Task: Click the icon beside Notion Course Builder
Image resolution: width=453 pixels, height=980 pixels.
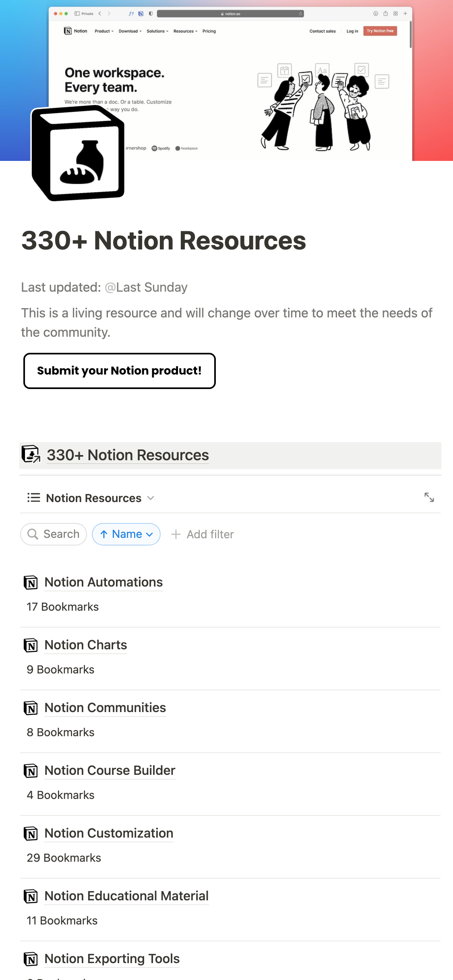Action: point(31,771)
